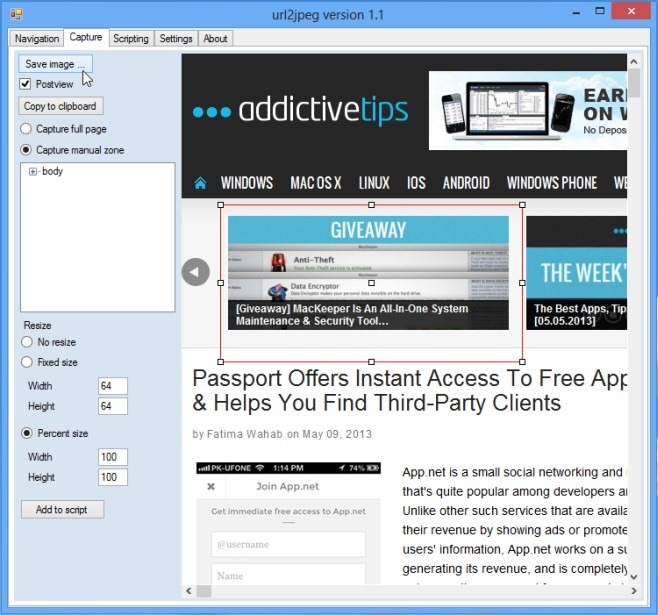Expand the body tree node
This screenshot has width=658, height=615.
tap(32, 171)
